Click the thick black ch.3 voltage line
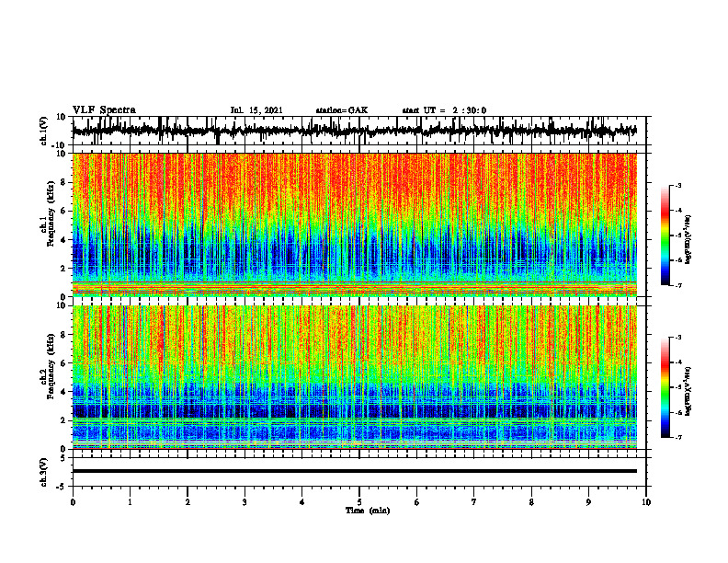This screenshot has width=728, height=563. click(x=354, y=471)
